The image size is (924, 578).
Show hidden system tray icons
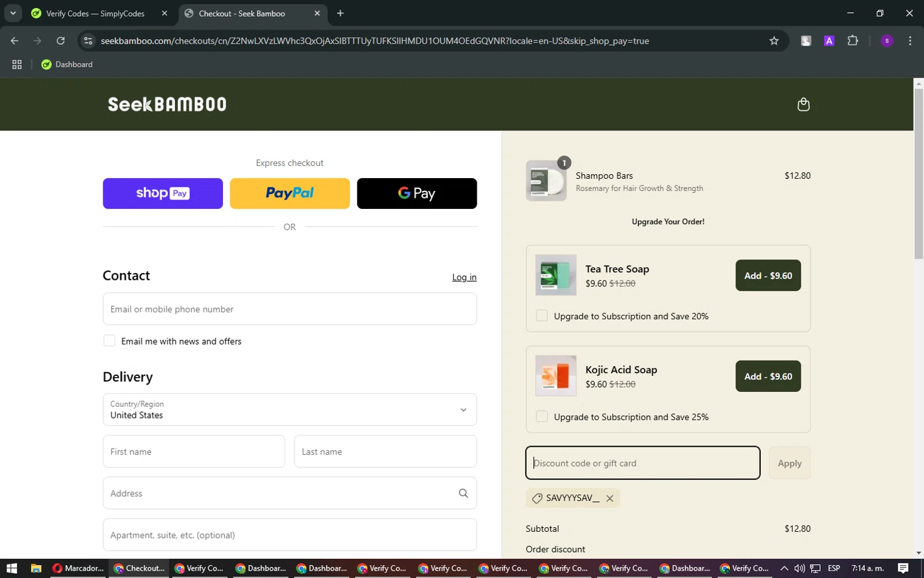tap(784, 568)
